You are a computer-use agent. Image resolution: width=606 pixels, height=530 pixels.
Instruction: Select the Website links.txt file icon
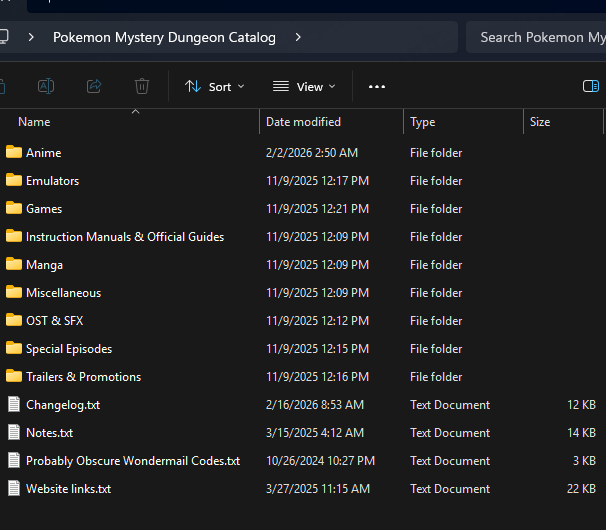pos(14,489)
